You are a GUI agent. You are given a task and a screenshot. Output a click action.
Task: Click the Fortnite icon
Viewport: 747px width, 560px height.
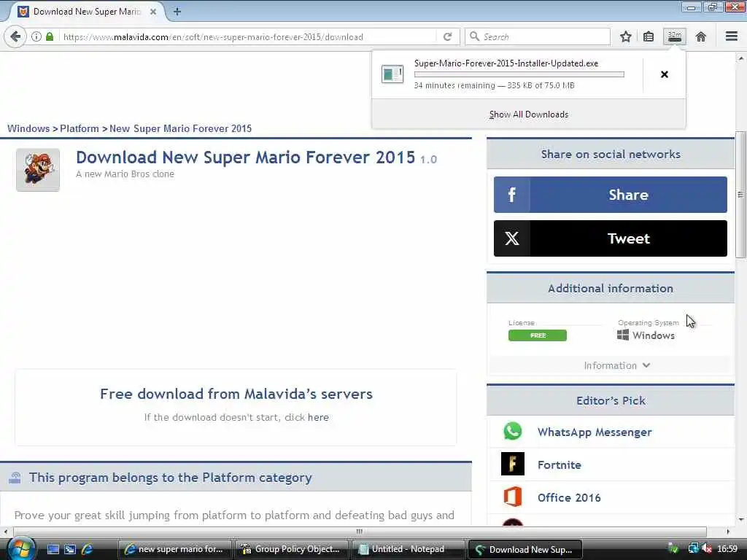coord(513,464)
